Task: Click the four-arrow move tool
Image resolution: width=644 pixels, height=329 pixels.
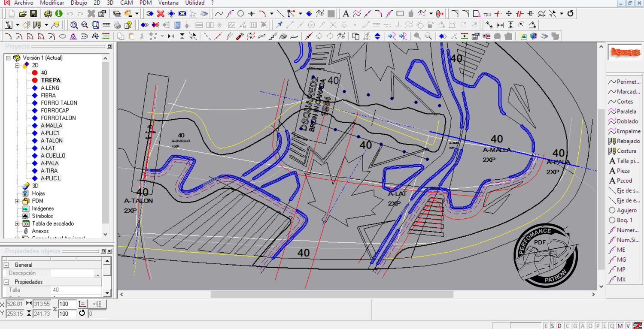Action: pos(508,14)
